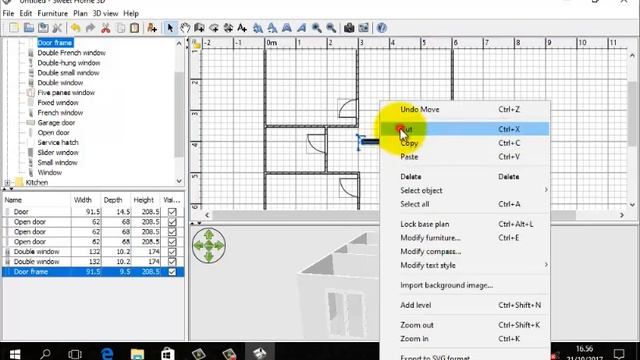Click the yellow Undo arrow icon
Image resolution: width=640 pixels, height=360 pixels.
76,28
